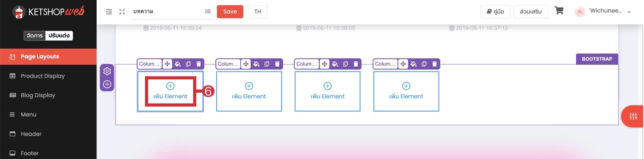Open the orange sliders settings button
The image size is (644, 159).
pos(633,116)
